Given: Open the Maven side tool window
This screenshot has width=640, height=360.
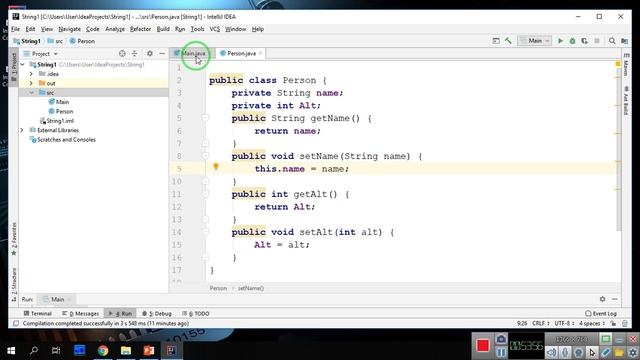Looking at the screenshot, I should [x=626, y=64].
